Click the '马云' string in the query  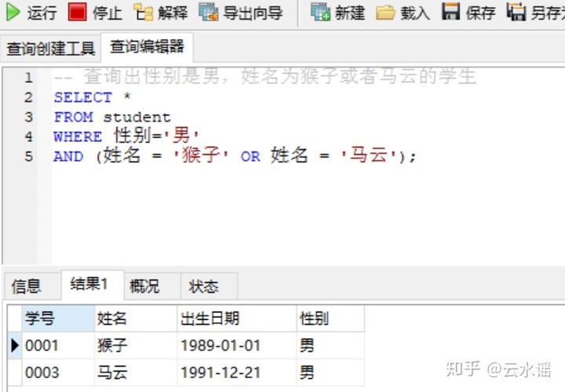click(x=368, y=155)
